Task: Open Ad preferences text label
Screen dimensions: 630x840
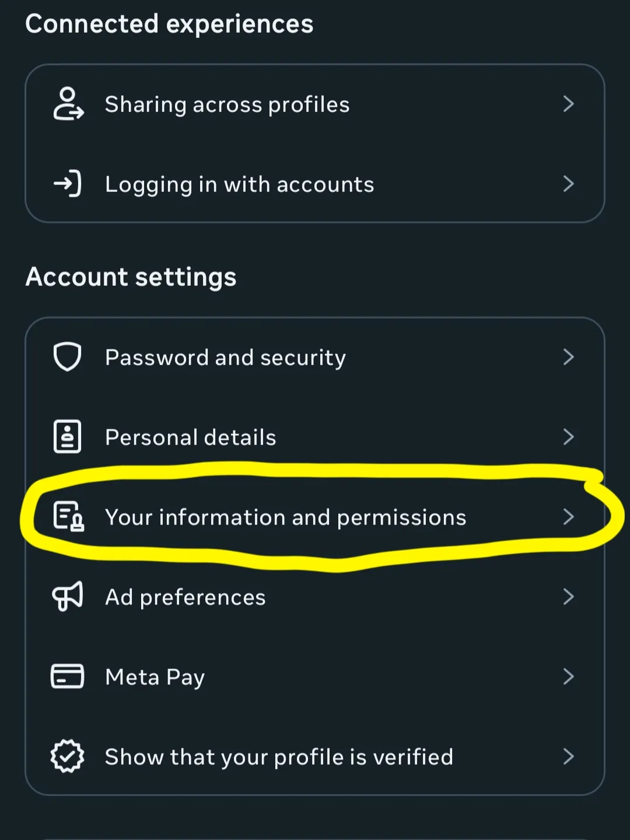Action: tap(185, 597)
